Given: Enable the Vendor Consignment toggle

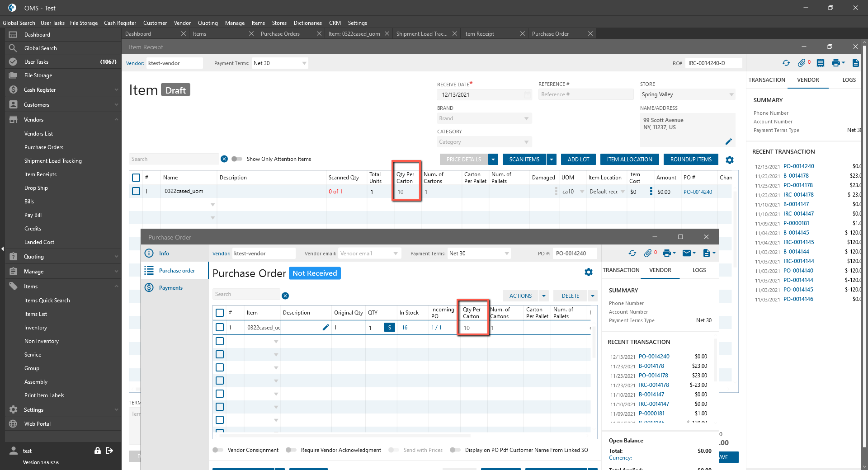Looking at the screenshot, I should pos(218,450).
